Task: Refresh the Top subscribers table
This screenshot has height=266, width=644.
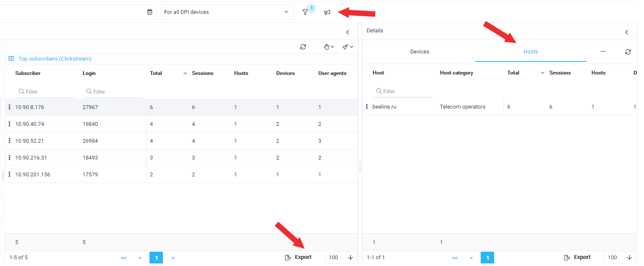Action: (x=303, y=47)
